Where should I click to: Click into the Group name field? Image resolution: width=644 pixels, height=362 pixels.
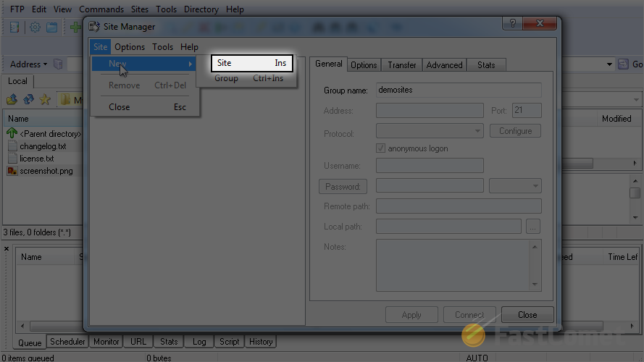coord(459,90)
